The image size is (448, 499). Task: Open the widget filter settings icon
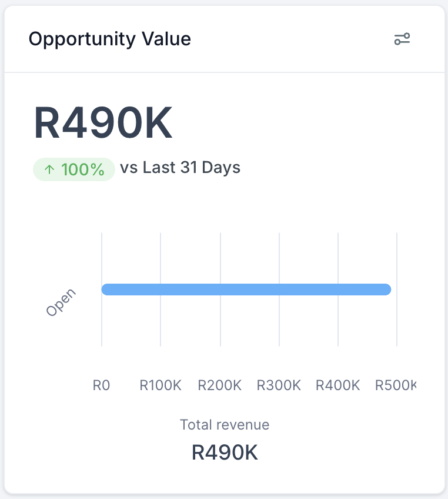402,39
